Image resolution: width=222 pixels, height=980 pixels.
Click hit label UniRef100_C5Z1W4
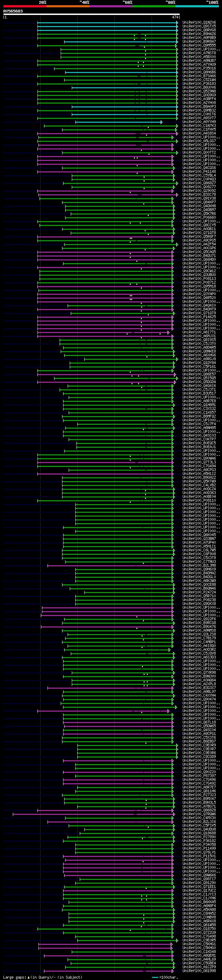pos(199,80)
